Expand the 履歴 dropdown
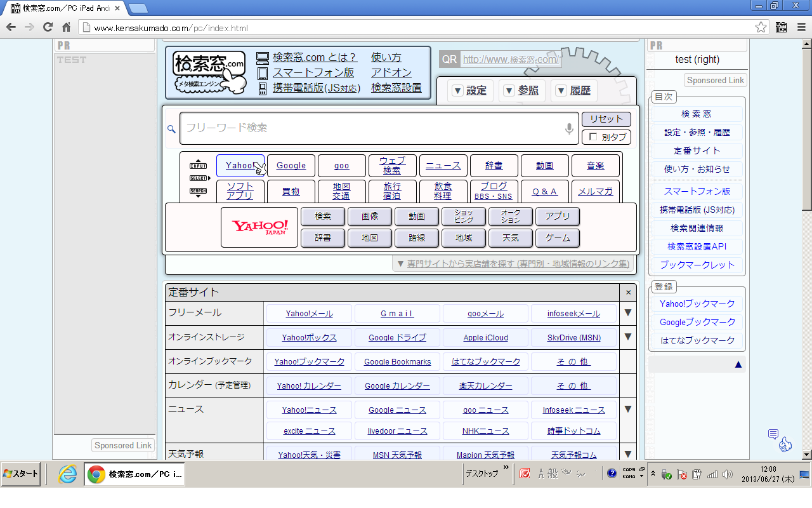Screen dimensions: 812x508 573,91
